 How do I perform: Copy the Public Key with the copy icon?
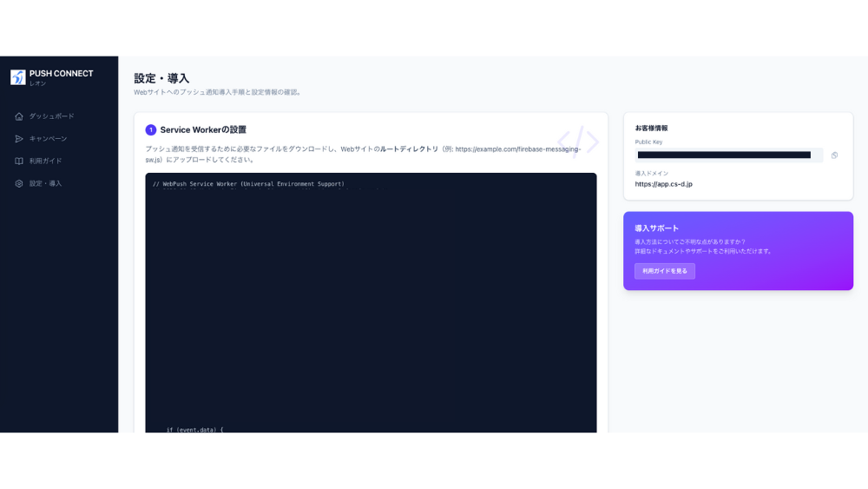pyautogui.click(x=834, y=155)
